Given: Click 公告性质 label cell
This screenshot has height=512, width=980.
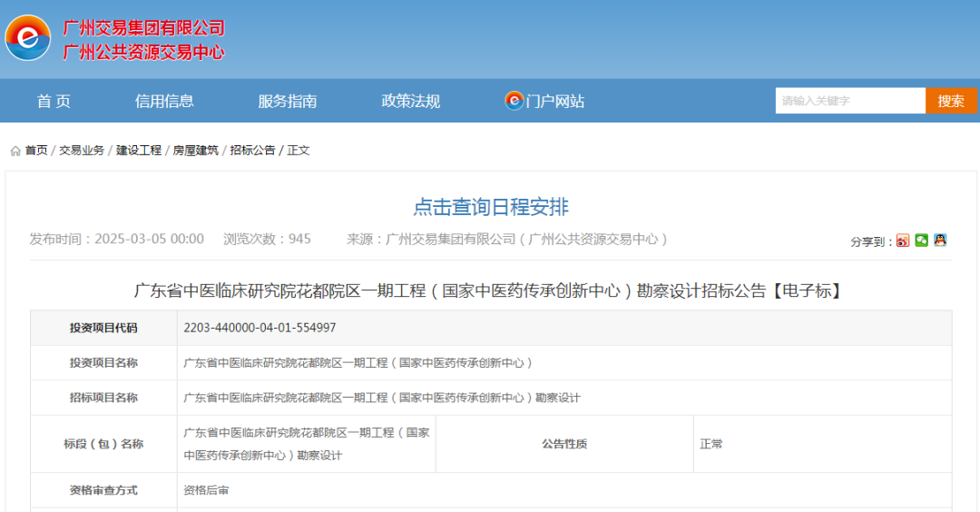Looking at the screenshot, I should click(564, 444).
